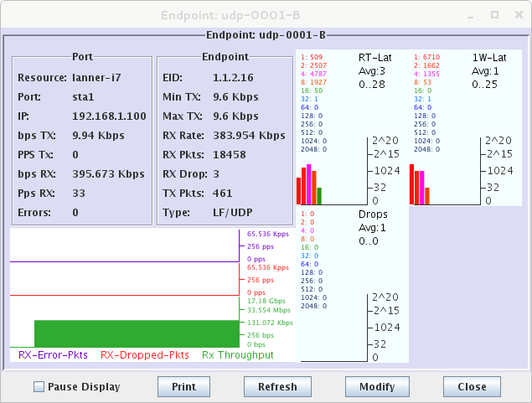Viewport: 532px width, 403px height.
Task: Click the red RX-Dropped-Pkts graph line
Action: [x=125, y=295]
